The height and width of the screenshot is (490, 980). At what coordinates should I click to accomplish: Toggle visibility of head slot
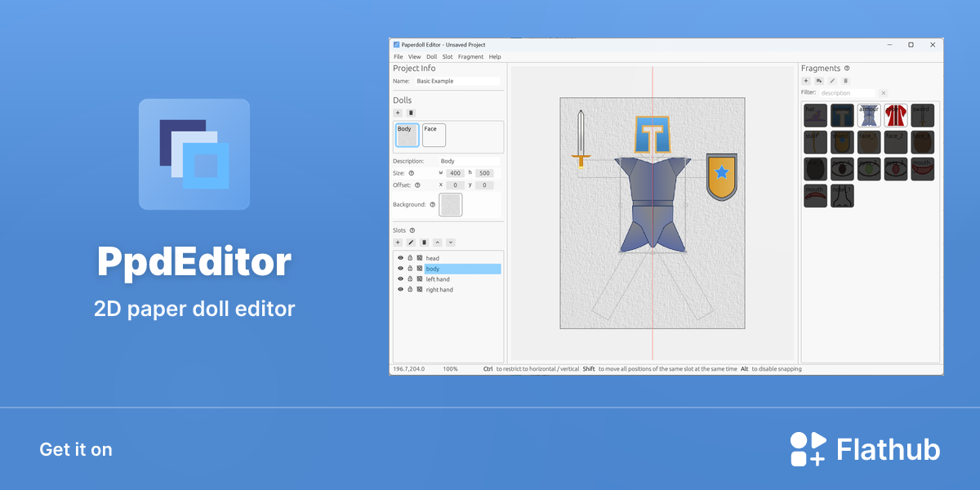point(400,258)
